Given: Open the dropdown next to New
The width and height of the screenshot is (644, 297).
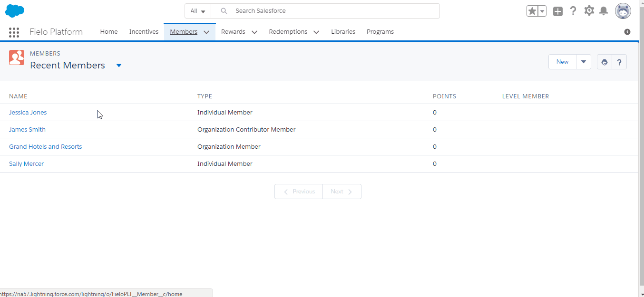Looking at the screenshot, I should pyautogui.click(x=584, y=62).
